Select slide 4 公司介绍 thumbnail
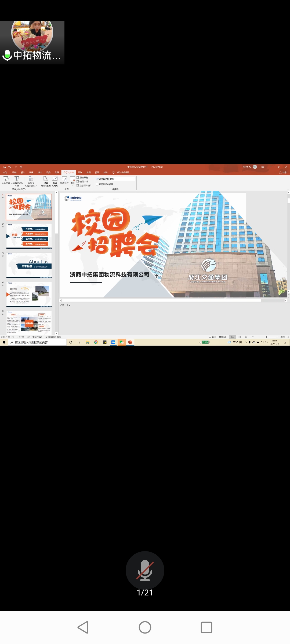The image size is (290, 644). click(29, 295)
